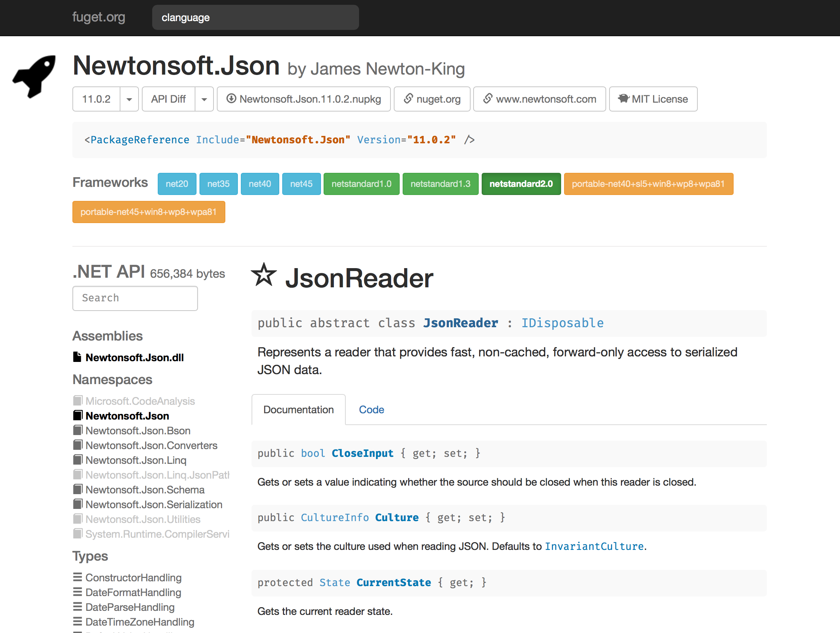Switch to the Documentation tab

coord(298,410)
